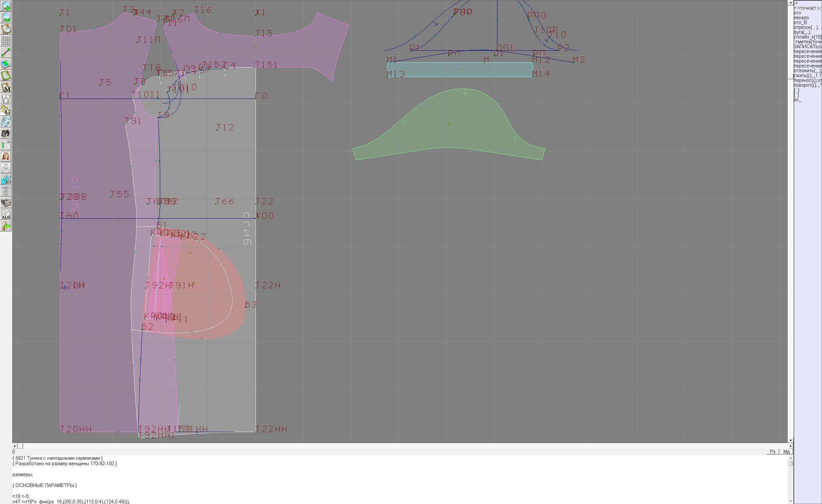Click the zoom in magnifier icon
The width and height of the screenshot is (822, 504).
[x=6, y=6]
